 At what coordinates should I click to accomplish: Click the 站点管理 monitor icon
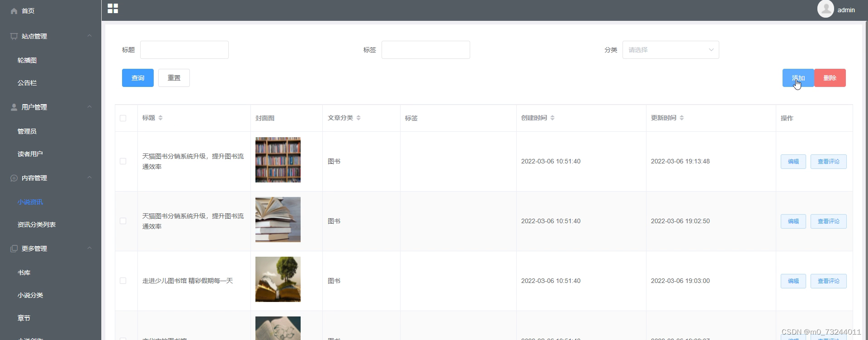[x=14, y=36]
